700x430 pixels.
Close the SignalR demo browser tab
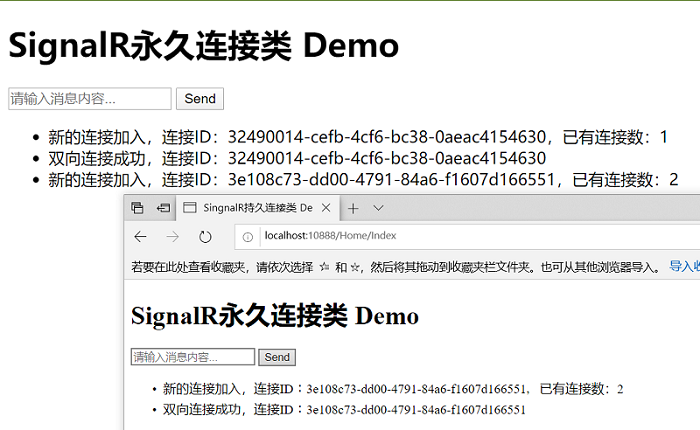click(326, 208)
